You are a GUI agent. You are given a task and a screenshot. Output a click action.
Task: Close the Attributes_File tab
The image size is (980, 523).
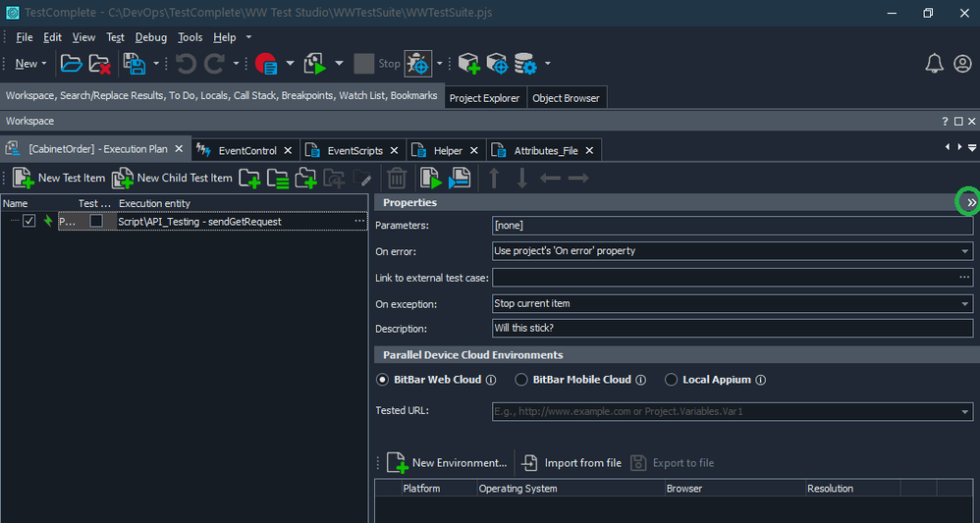pyautogui.click(x=589, y=150)
